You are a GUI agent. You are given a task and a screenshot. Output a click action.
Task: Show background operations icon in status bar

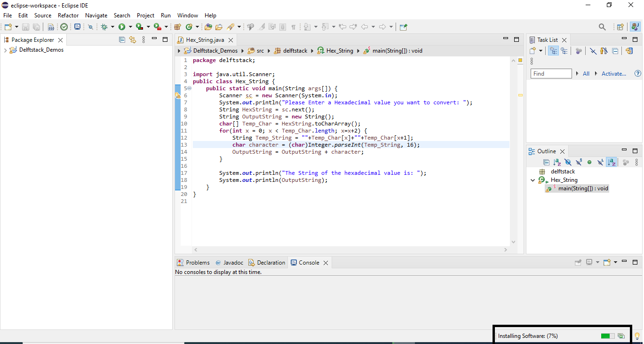(621, 336)
